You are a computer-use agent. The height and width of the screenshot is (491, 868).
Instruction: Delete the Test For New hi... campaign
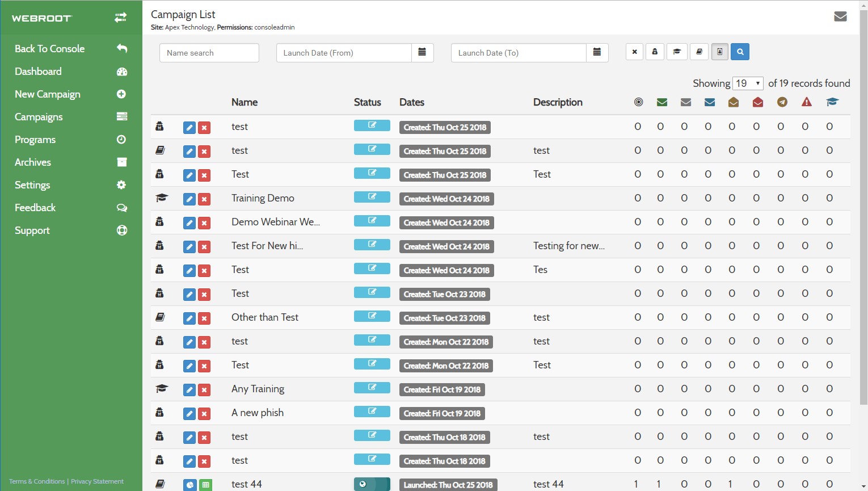pos(204,247)
